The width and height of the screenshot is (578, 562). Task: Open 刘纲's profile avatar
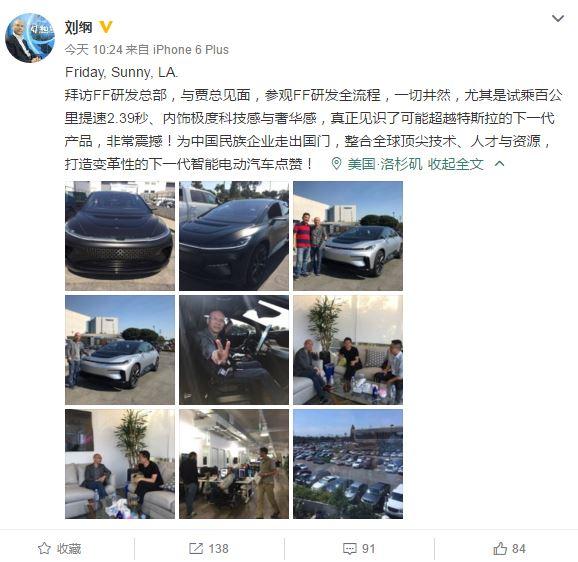click(x=30, y=38)
